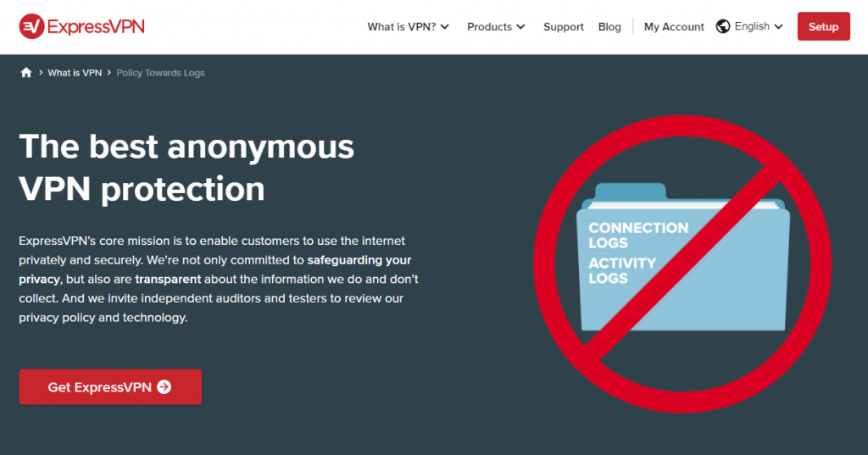
Task: Go to the Support page
Action: point(563,26)
